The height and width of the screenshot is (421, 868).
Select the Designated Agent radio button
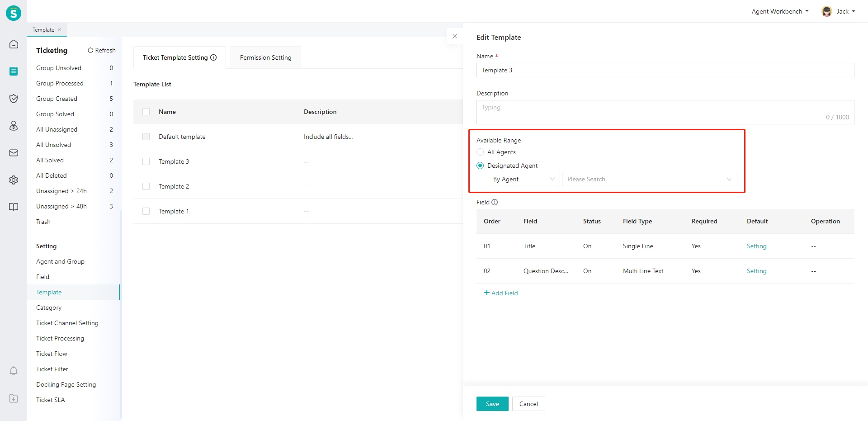coord(480,166)
